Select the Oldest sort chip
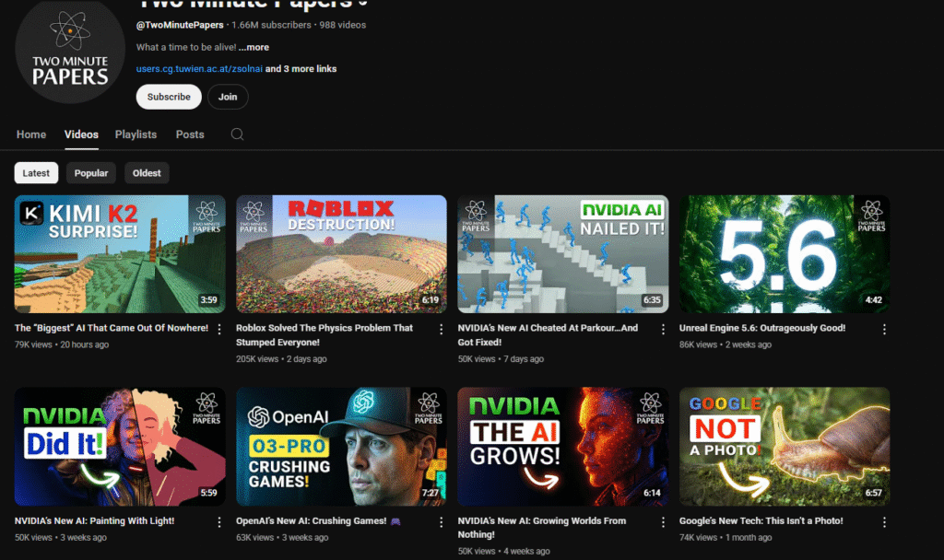The image size is (944, 560). point(147,173)
